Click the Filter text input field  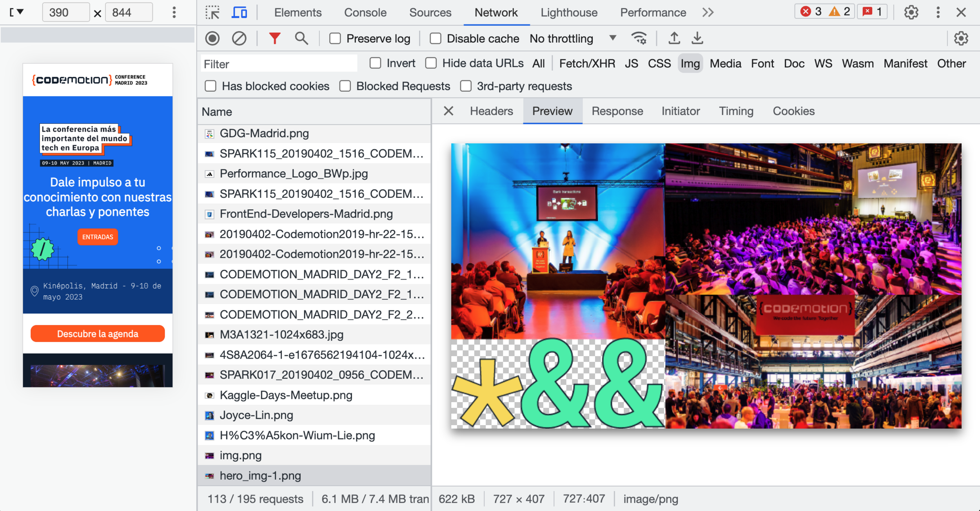pyautogui.click(x=279, y=64)
